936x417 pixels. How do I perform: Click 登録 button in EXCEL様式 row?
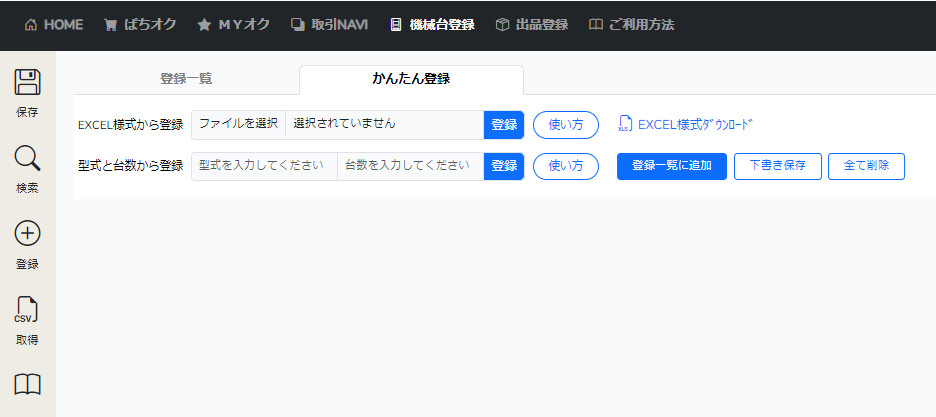[x=504, y=125]
